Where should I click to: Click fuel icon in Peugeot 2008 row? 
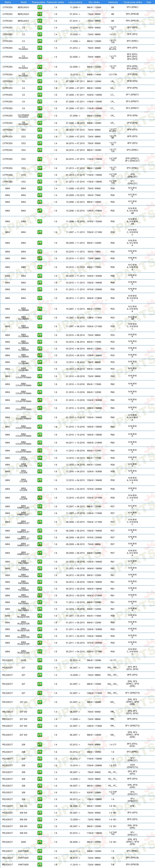40,660
